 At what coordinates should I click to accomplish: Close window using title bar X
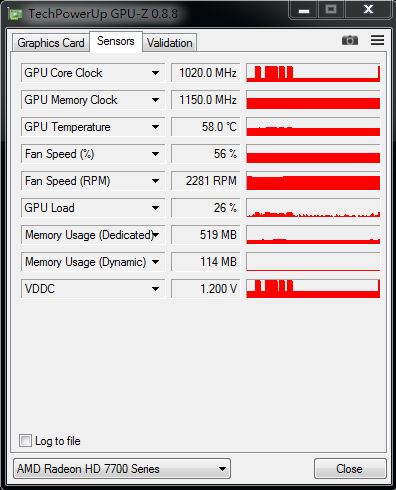368,9
